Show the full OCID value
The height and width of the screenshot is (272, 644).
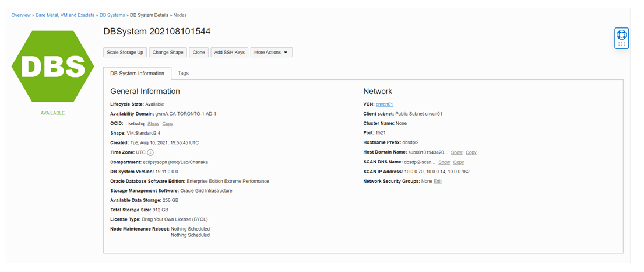pos(153,123)
